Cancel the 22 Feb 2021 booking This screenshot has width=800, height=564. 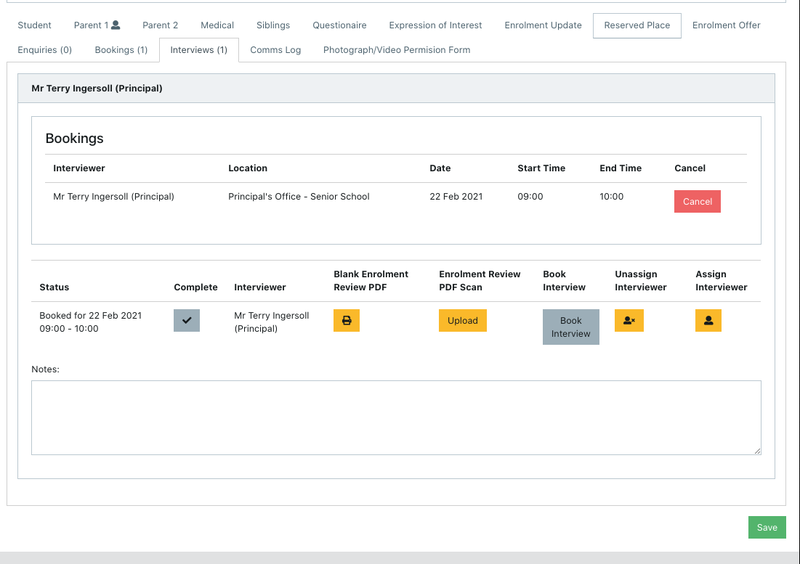click(697, 201)
